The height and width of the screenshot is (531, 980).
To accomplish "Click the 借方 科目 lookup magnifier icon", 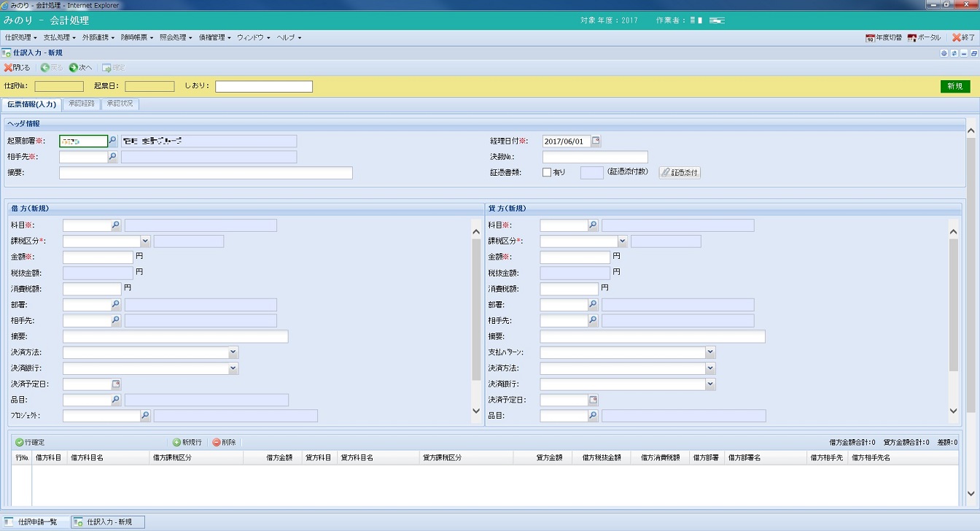I will click(116, 225).
